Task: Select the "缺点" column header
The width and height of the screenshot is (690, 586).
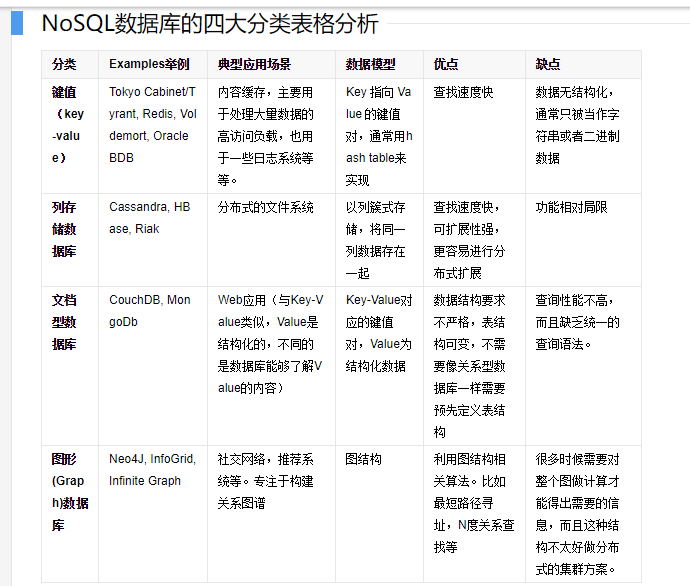Action: [548, 64]
